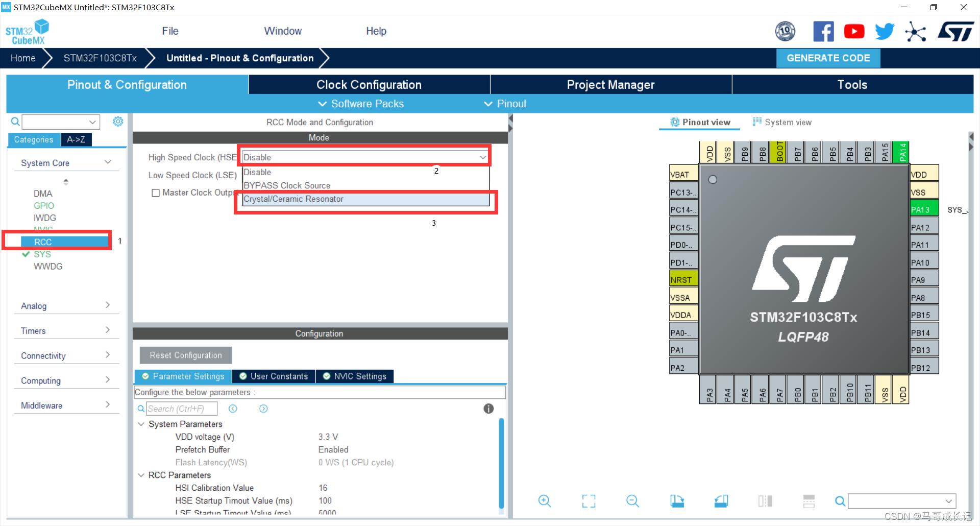The width and height of the screenshot is (980, 526).
Task: Switch to System view tab
Action: coord(782,122)
